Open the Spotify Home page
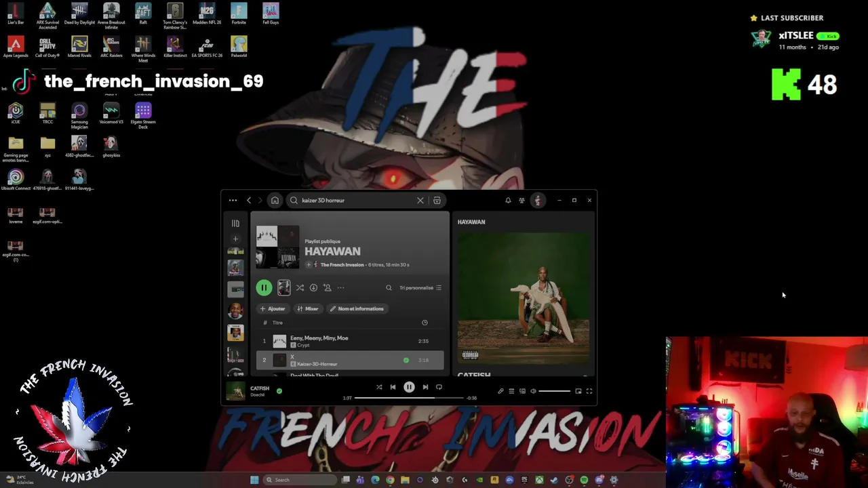 275,201
